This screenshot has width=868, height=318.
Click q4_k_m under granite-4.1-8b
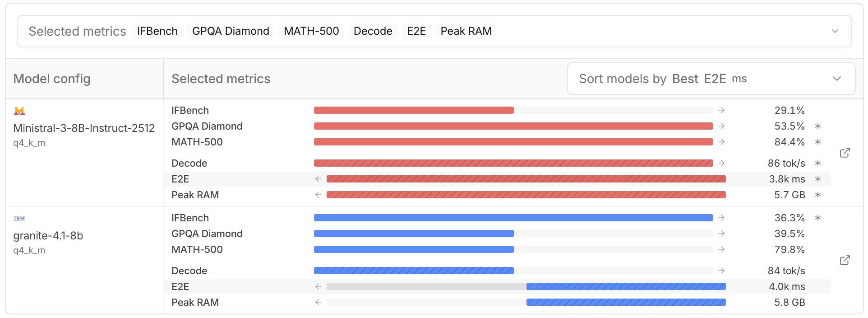29,251
